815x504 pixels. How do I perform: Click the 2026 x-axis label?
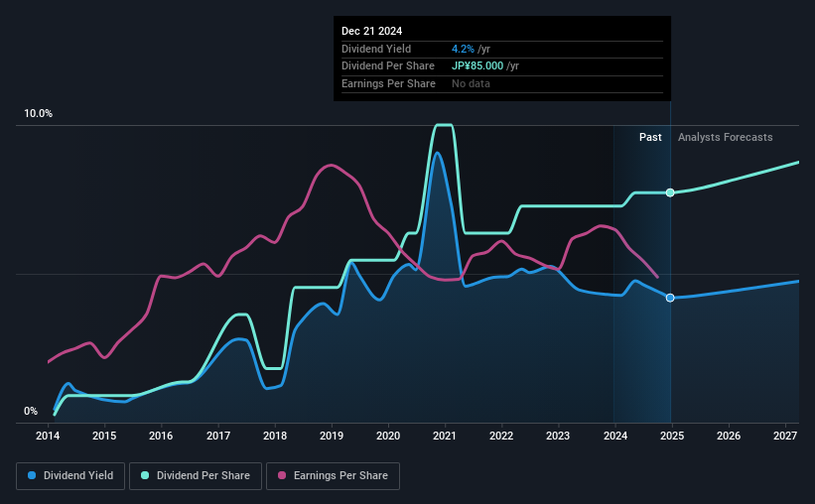coord(729,436)
